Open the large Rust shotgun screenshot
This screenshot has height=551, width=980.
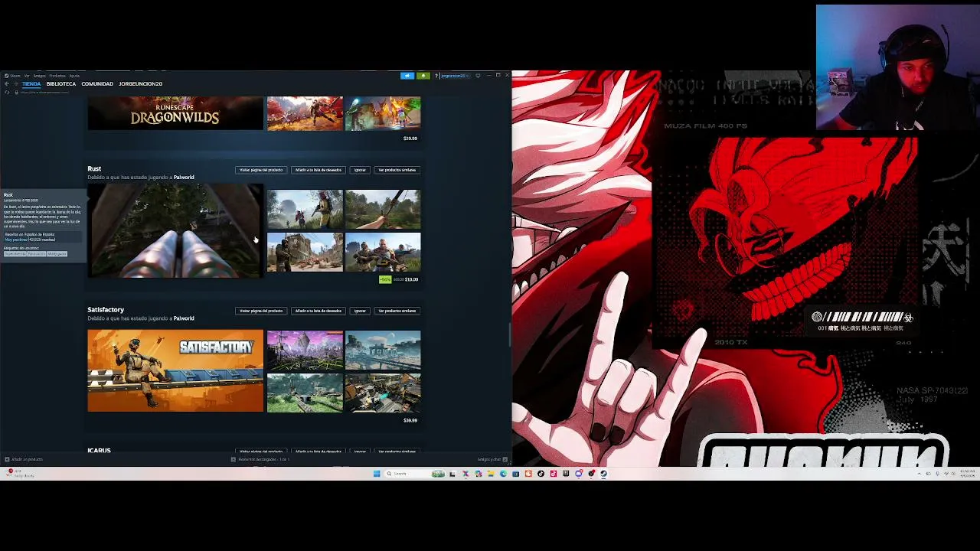[175, 230]
